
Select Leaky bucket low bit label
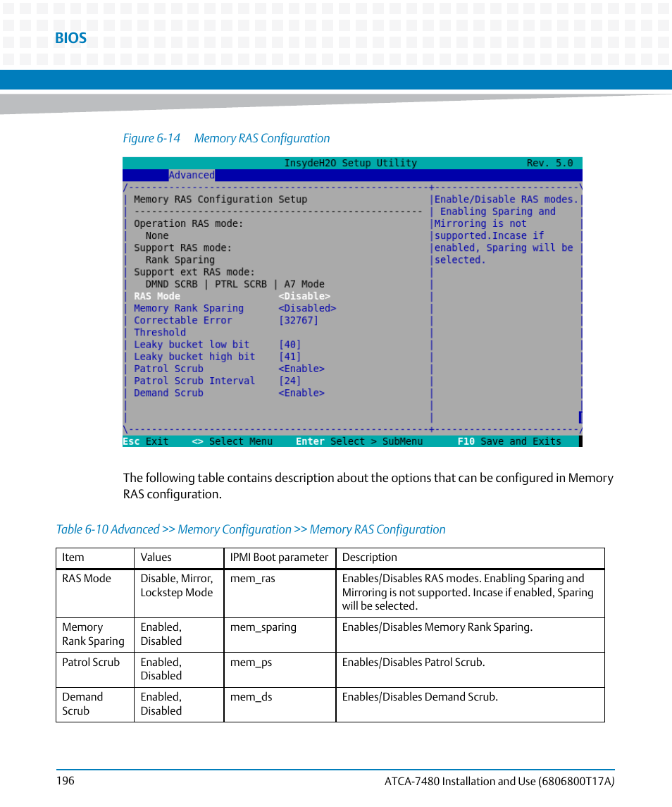(192, 345)
